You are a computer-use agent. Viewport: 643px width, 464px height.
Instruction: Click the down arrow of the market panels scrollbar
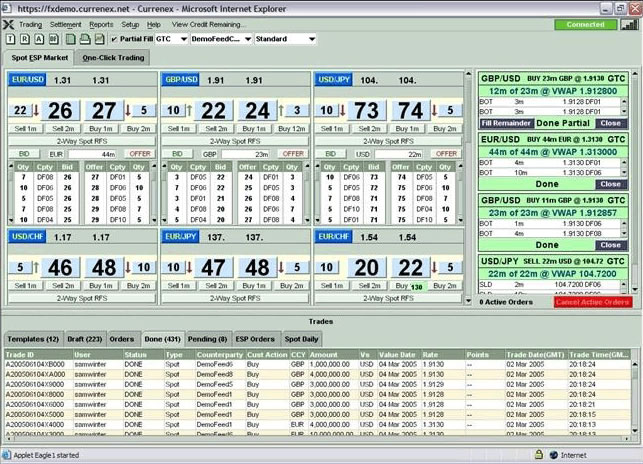pos(468,301)
